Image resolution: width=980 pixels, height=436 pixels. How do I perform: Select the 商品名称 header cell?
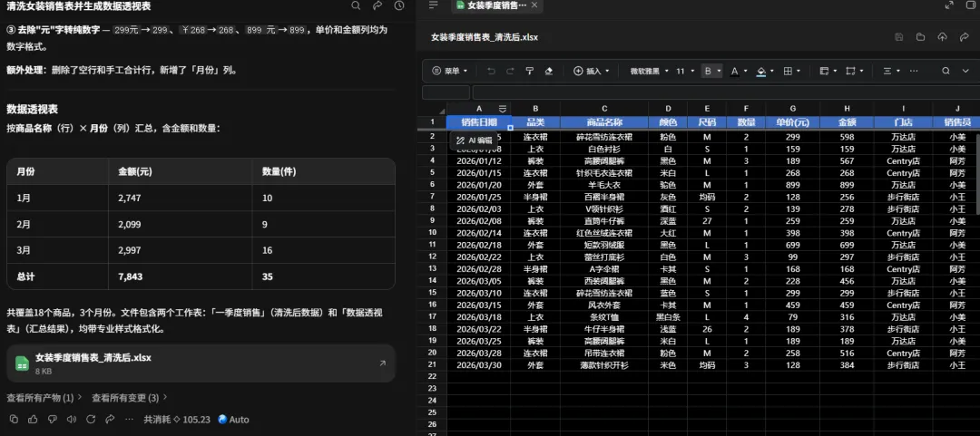(604, 121)
